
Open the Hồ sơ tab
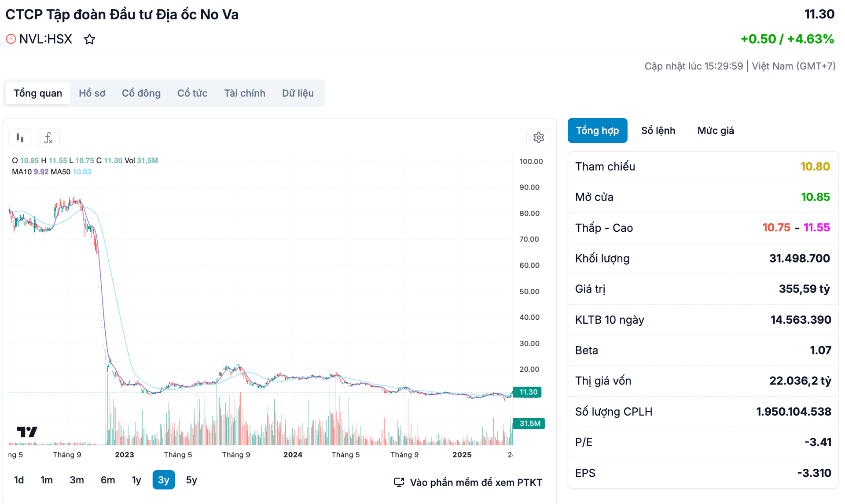[92, 93]
